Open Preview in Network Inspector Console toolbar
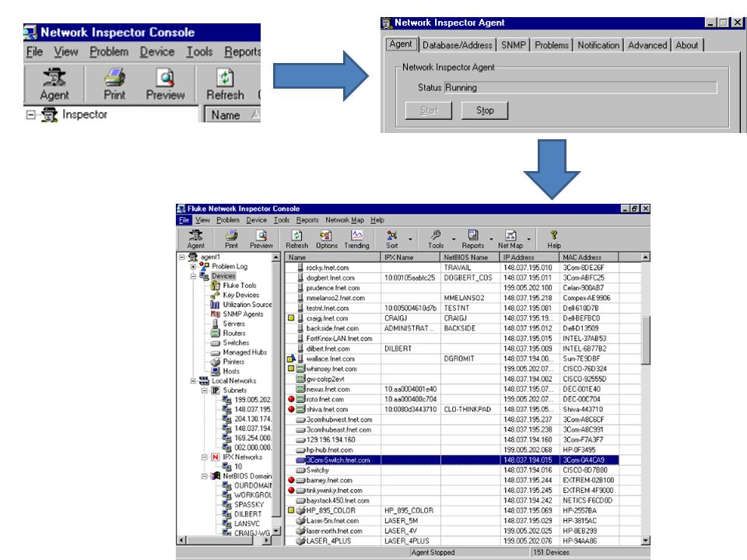This screenshot has width=747, height=560. [x=165, y=84]
